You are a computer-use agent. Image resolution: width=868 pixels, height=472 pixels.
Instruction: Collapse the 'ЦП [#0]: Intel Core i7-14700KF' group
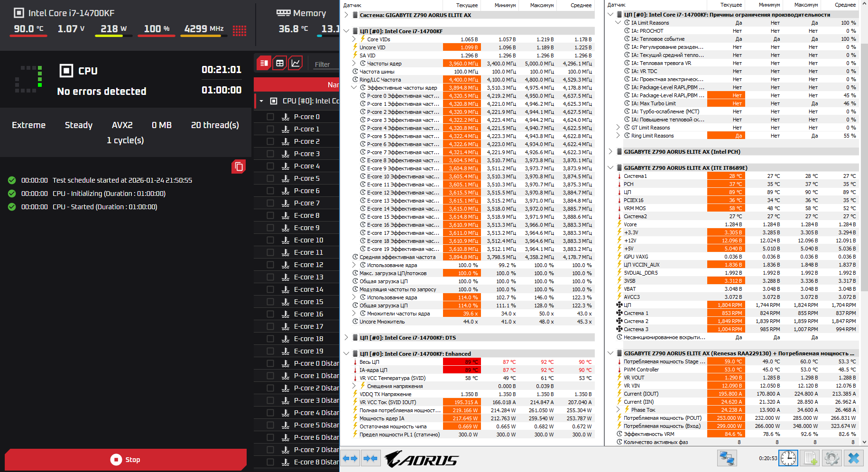click(346, 31)
